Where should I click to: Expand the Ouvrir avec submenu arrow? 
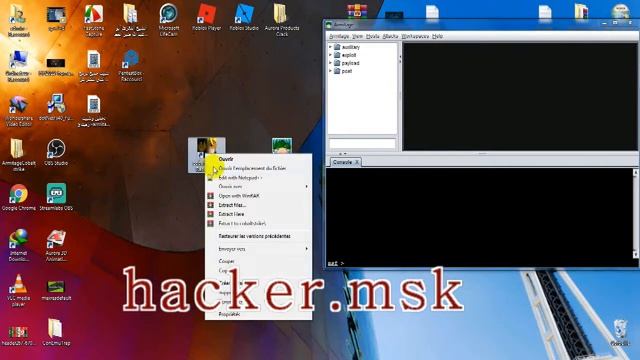tap(307, 187)
